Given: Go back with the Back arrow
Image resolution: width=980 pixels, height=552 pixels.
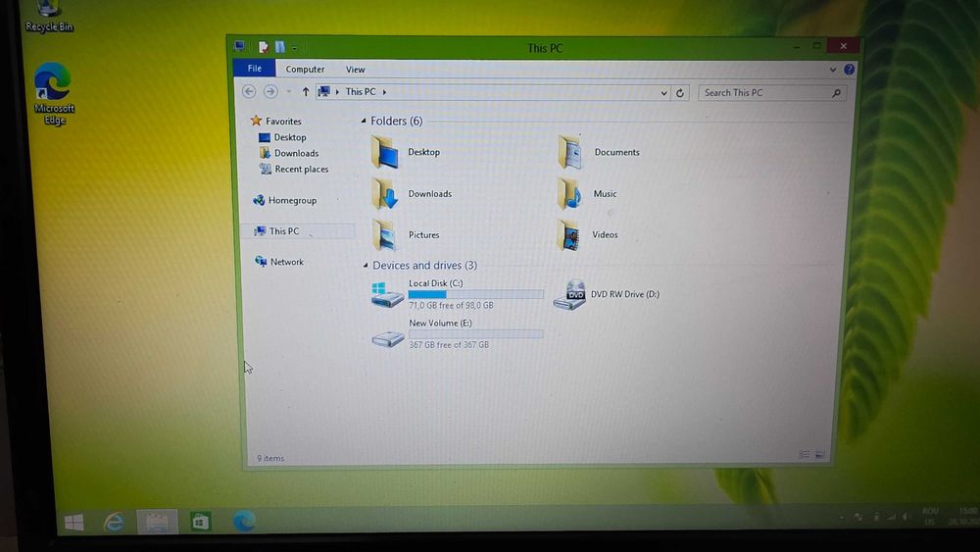Looking at the screenshot, I should (x=249, y=92).
